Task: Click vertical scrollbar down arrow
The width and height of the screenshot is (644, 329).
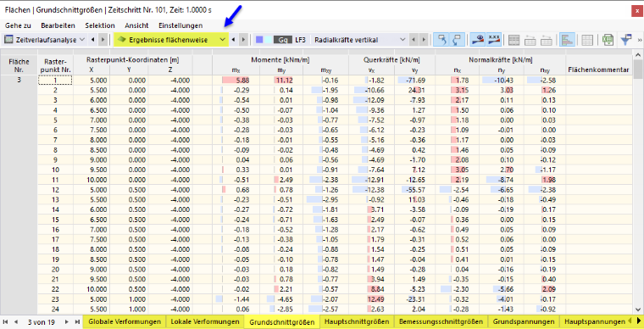Action: 638,309
